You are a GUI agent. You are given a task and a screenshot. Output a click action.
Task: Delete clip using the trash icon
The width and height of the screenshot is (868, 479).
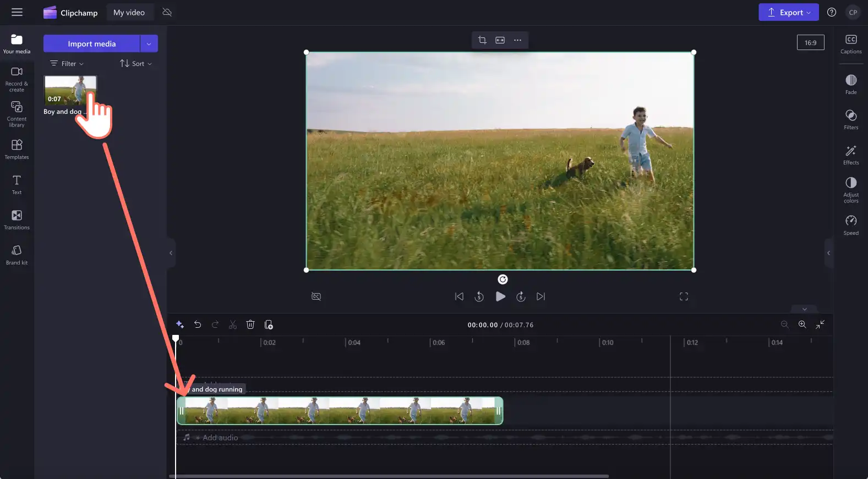coord(250,325)
